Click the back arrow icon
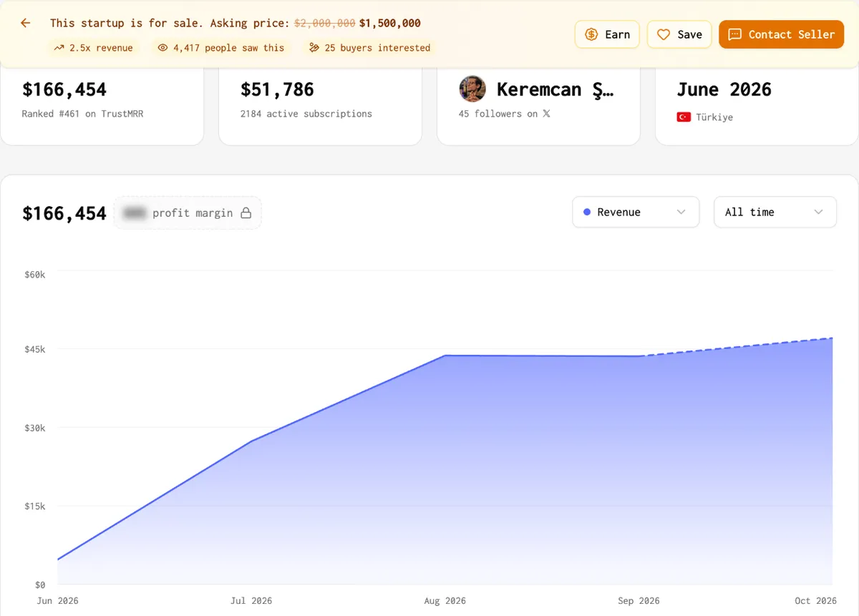The height and width of the screenshot is (616, 859). click(26, 23)
